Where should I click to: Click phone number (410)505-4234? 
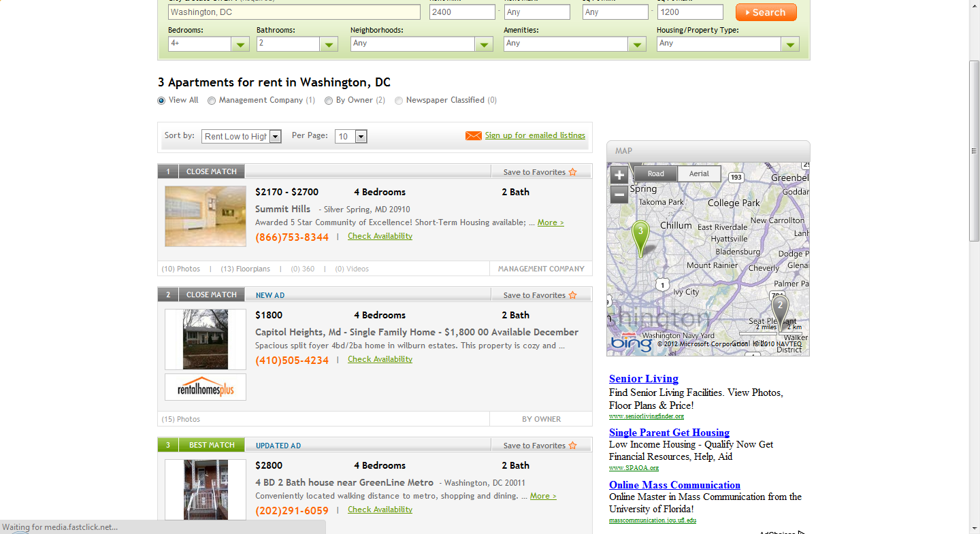click(292, 361)
